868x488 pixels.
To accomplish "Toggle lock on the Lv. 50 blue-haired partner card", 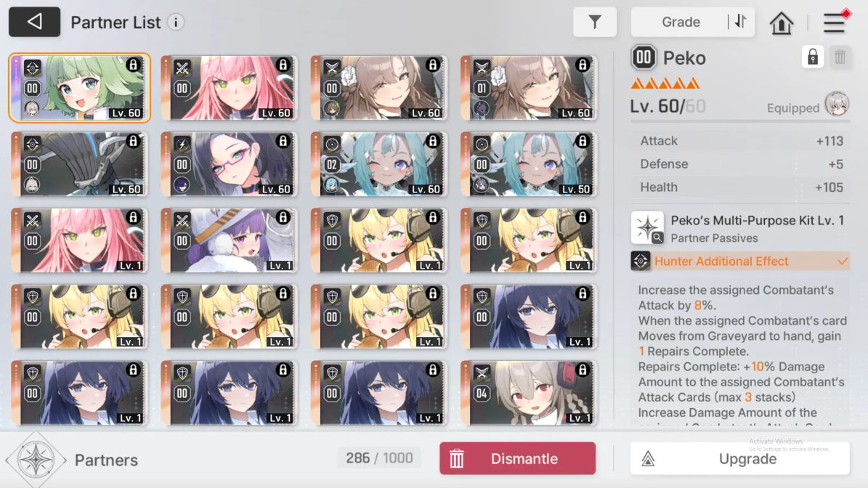I will (583, 141).
